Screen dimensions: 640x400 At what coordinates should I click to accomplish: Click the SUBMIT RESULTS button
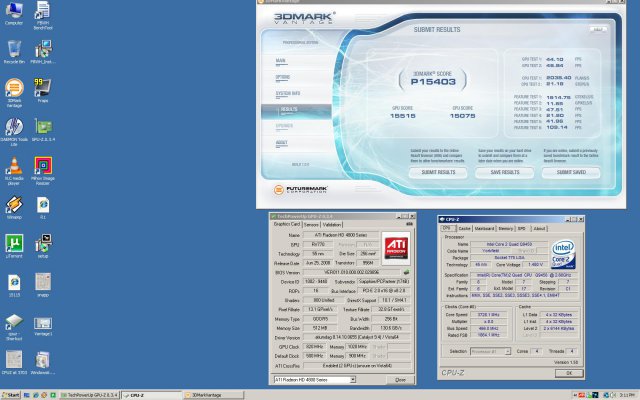(438, 173)
